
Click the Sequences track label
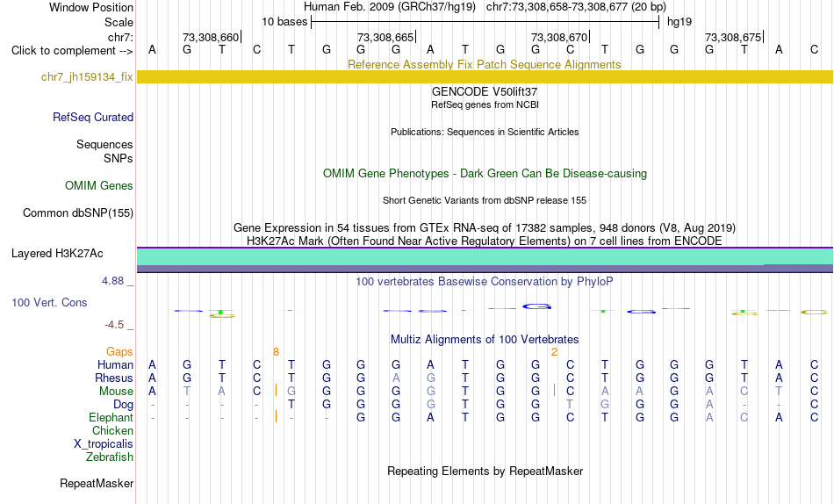pyautogui.click(x=104, y=145)
